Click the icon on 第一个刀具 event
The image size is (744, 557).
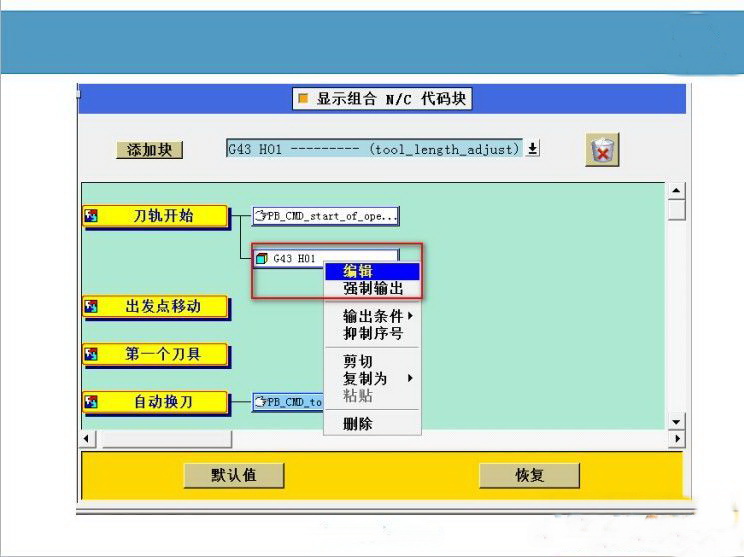point(91,354)
